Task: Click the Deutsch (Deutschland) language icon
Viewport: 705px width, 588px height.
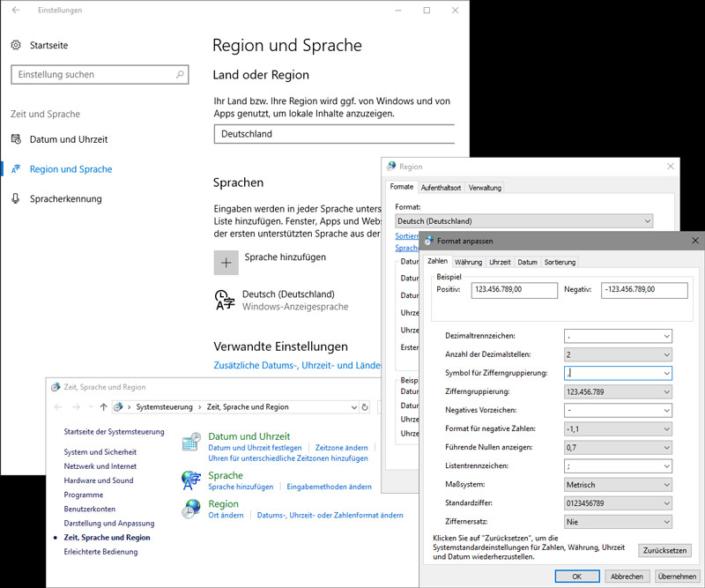Action: pos(225,300)
